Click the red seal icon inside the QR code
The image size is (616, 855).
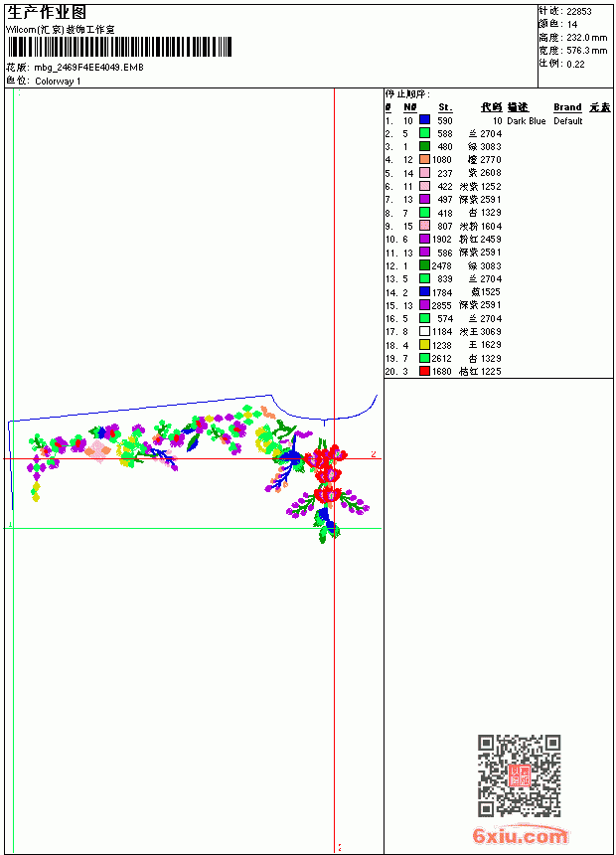click(x=519, y=775)
